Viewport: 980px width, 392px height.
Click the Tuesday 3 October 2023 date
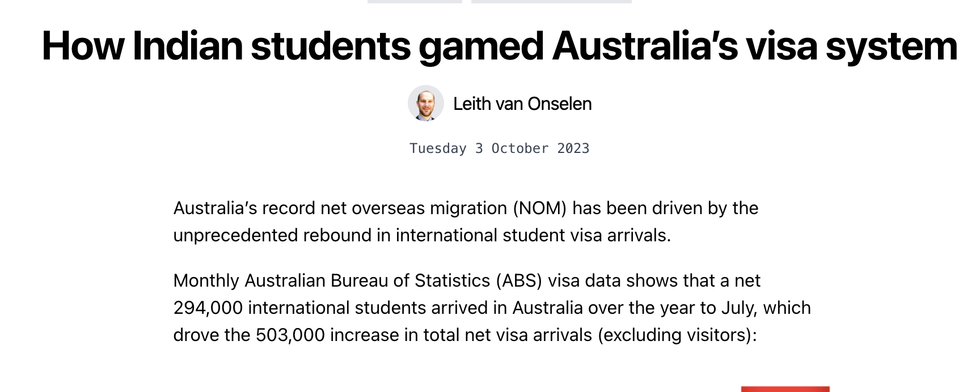[x=499, y=148]
